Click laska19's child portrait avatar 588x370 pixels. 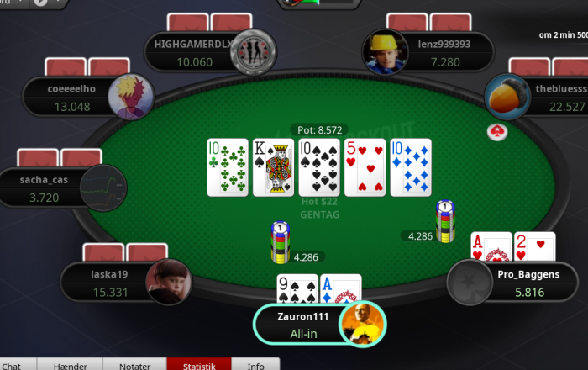(169, 282)
